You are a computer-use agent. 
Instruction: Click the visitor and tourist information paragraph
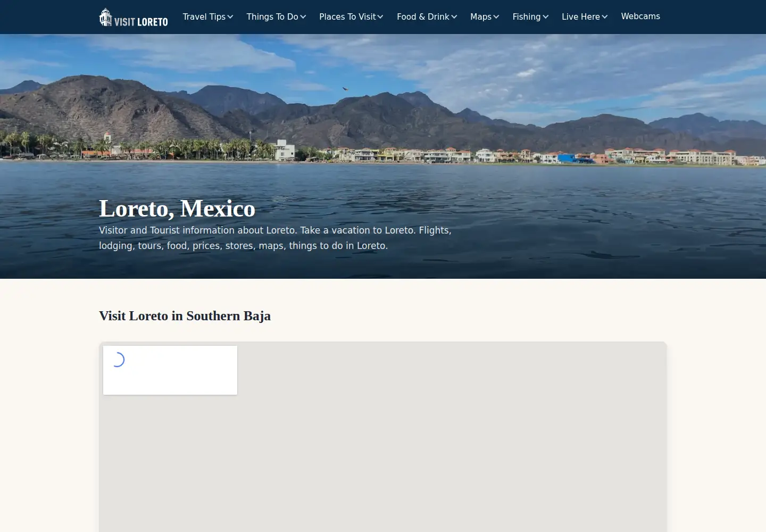(275, 238)
